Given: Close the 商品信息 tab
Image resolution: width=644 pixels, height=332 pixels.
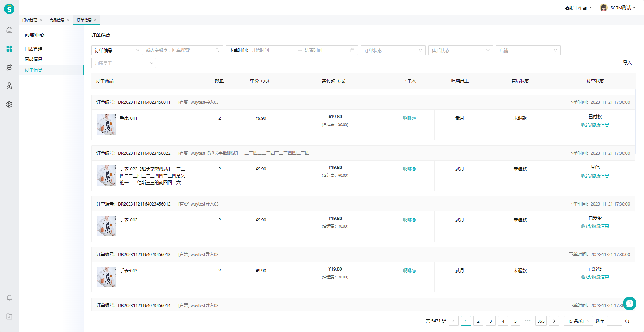Looking at the screenshot, I should click(68, 20).
